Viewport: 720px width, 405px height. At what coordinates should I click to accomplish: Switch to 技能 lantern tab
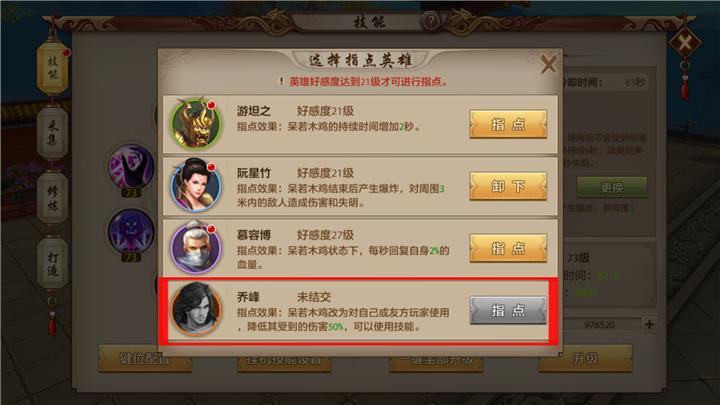[52, 68]
